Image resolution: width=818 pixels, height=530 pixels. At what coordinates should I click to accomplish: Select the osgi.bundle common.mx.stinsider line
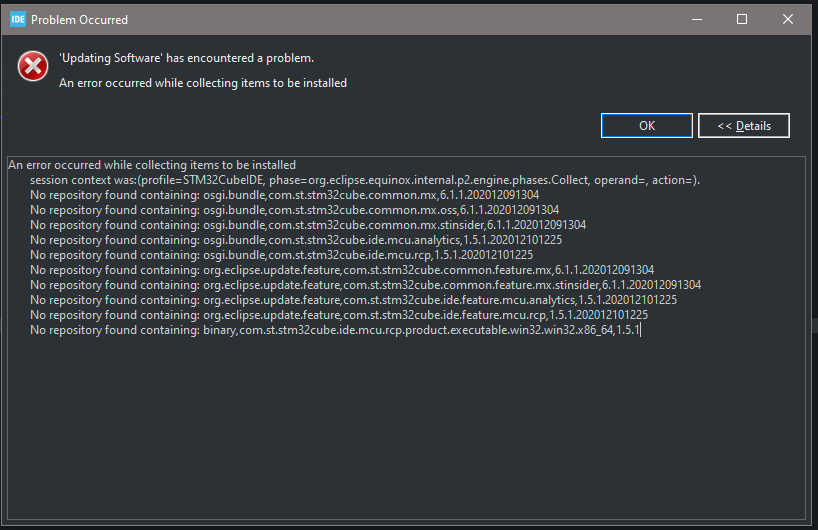[308, 225]
